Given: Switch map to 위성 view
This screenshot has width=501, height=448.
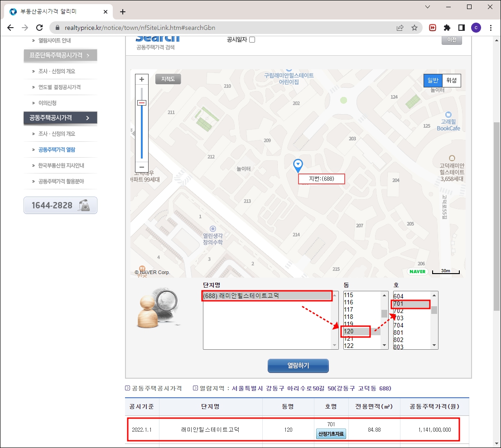Looking at the screenshot, I should point(452,80).
